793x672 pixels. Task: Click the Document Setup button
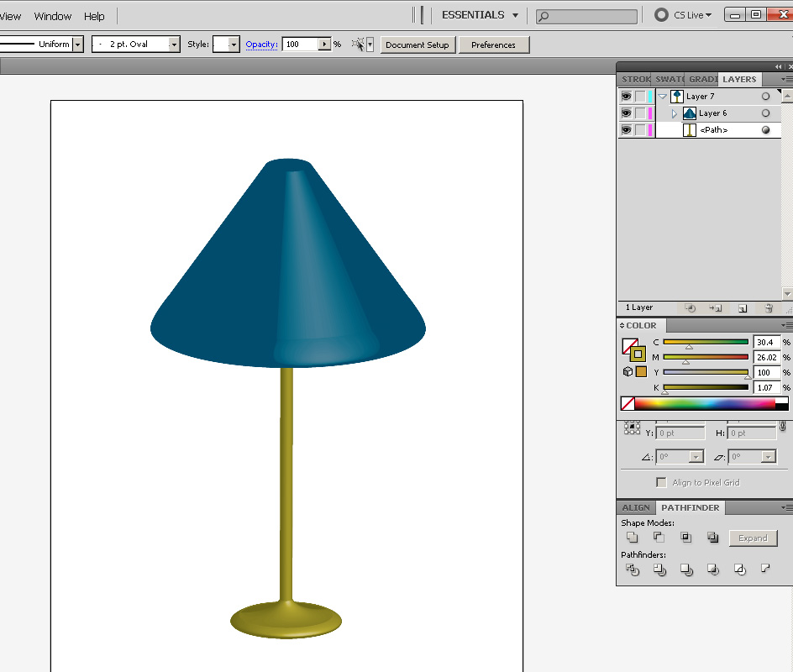tap(418, 45)
